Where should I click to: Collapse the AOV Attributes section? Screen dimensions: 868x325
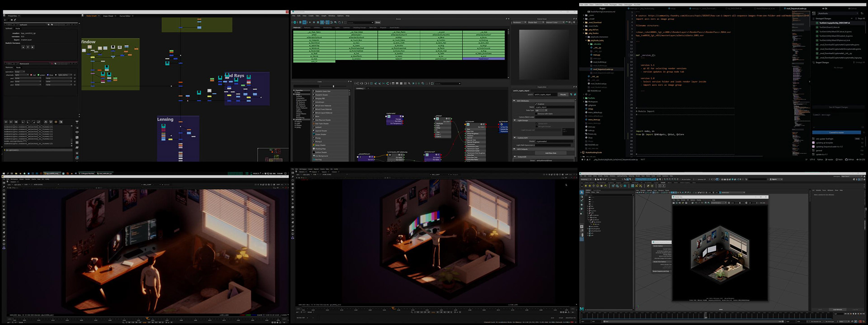514,101
